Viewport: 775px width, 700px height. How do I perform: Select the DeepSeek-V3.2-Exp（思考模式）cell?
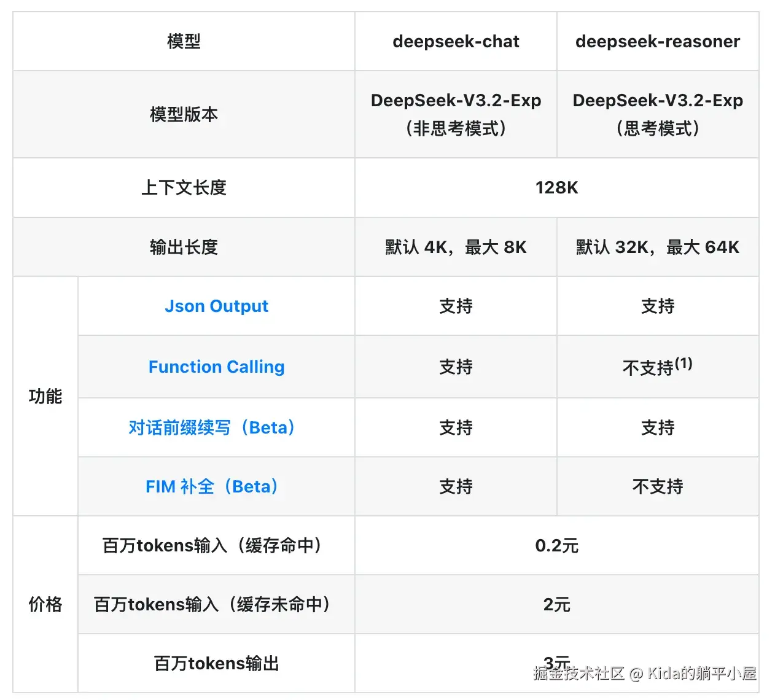pos(658,114)
